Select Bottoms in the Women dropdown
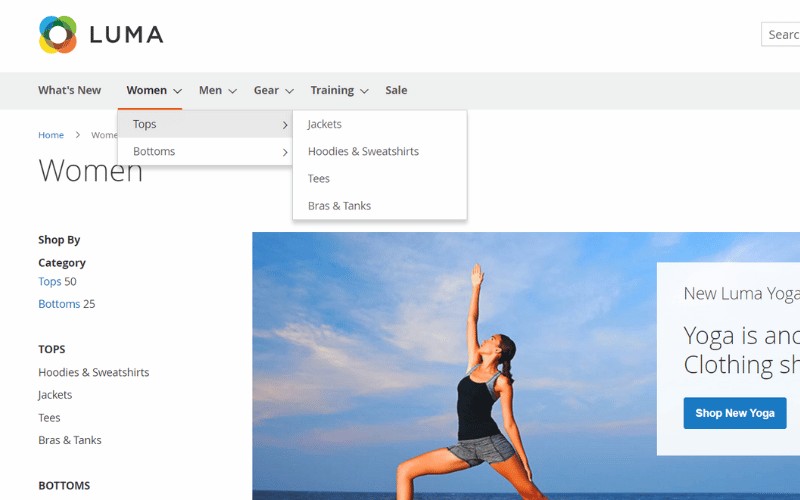This screenshot has height=500, width=800. pyautogui.click(x=205, y=152)
